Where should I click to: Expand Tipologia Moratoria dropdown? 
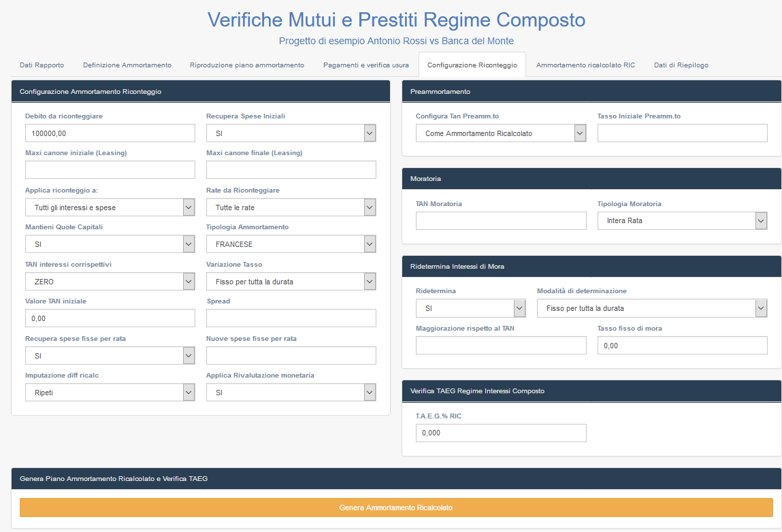(x=682, y=220)
